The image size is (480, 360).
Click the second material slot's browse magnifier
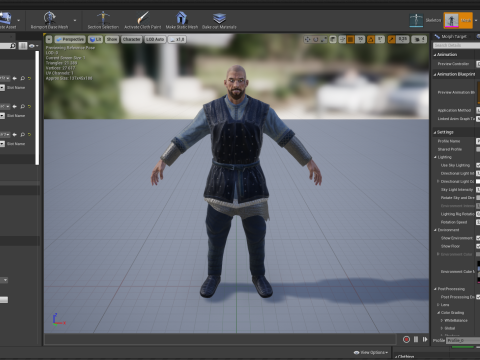[22, 107]
